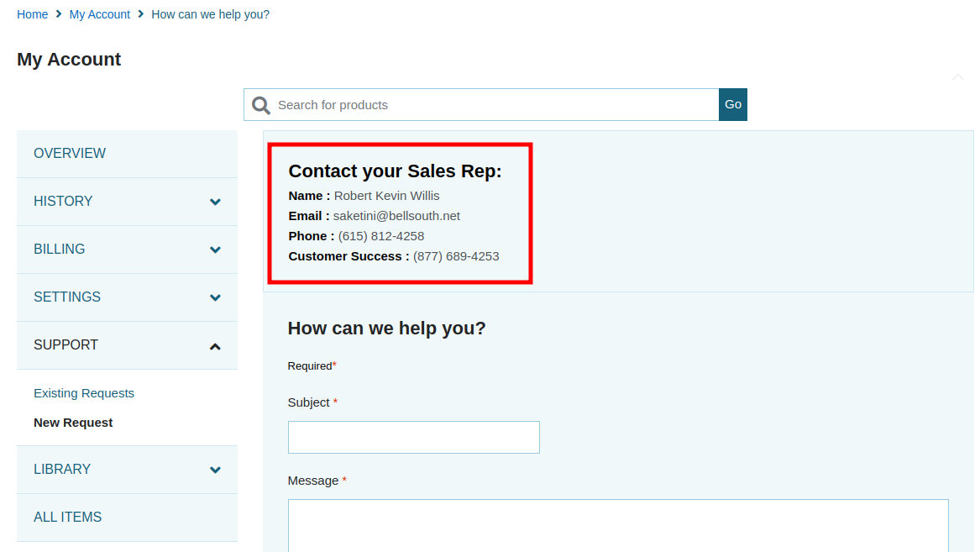Click the magnifying glass search icon

[x=261, y=105]
